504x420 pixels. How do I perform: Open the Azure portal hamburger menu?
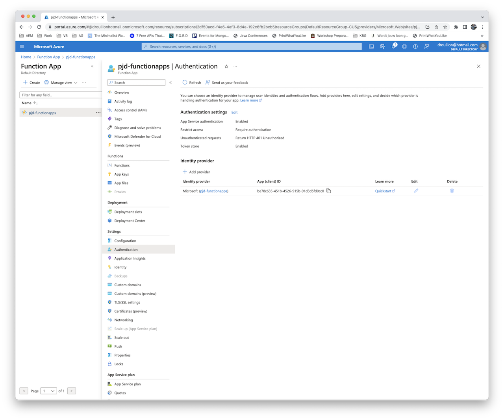point(22,46)
